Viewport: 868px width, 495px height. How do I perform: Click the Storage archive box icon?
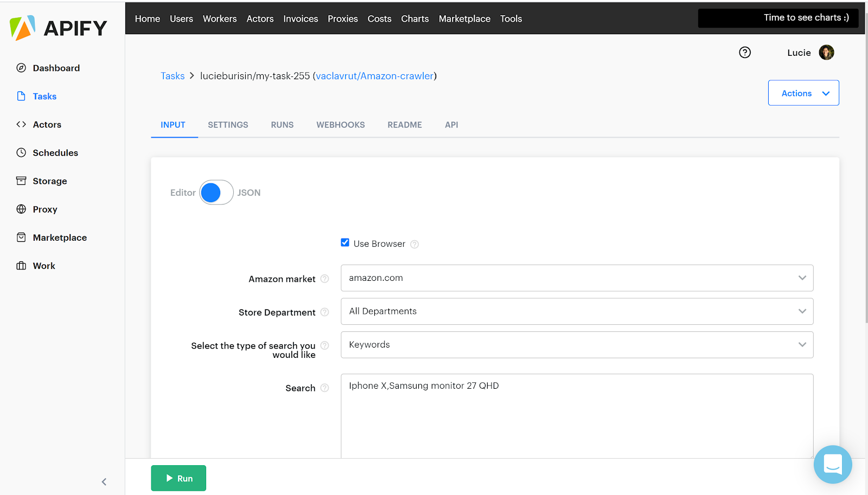tap(21, 181)
